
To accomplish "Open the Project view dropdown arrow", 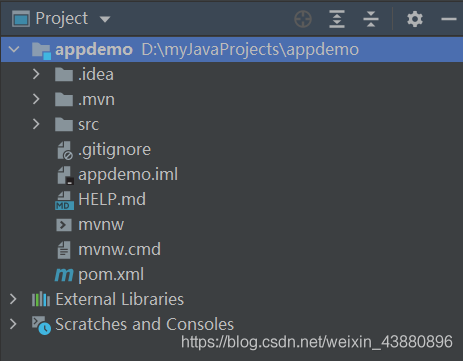I will pyautogui.click(x=105, y=19).
